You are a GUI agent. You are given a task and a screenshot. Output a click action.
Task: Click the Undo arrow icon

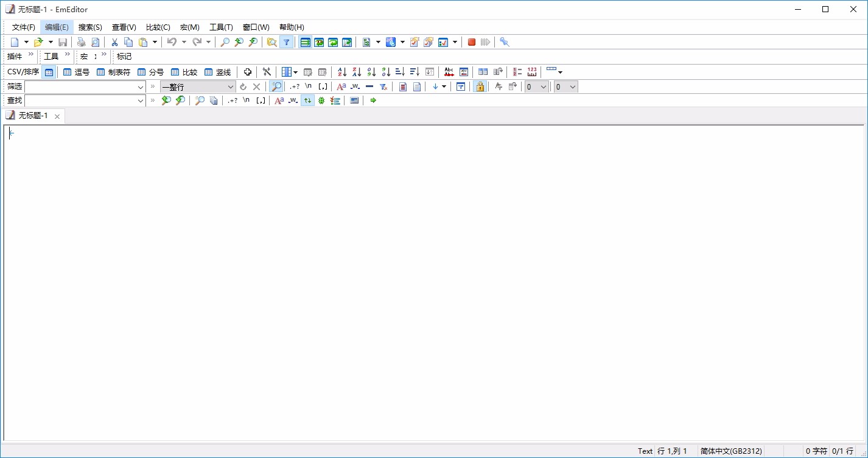pyautogui.click(x=173, y=42)
